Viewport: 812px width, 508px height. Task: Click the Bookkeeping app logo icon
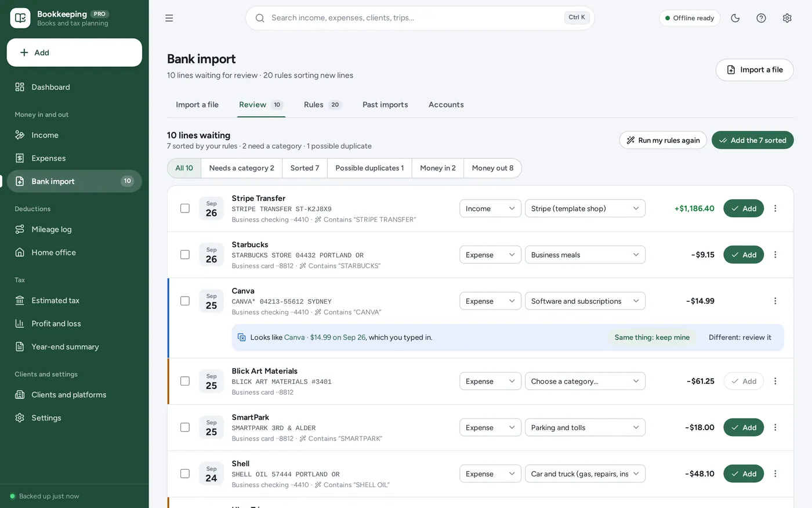[x=20, y=18]
